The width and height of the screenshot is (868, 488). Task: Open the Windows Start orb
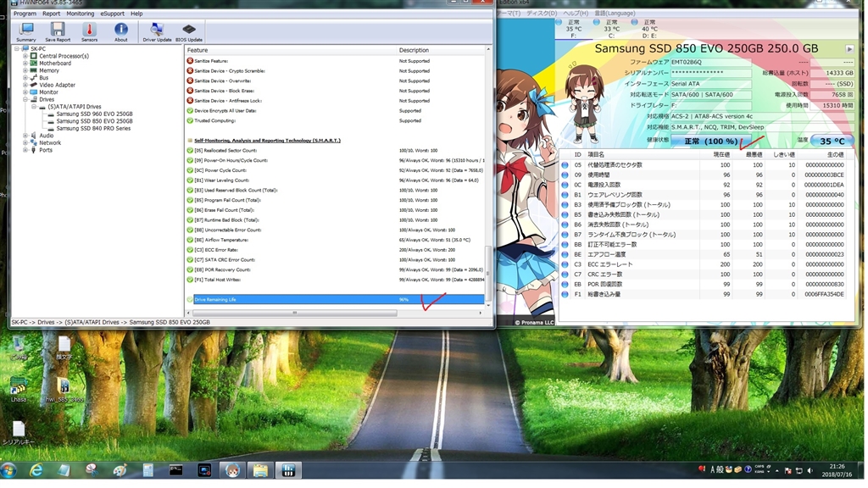click(8, 469)
